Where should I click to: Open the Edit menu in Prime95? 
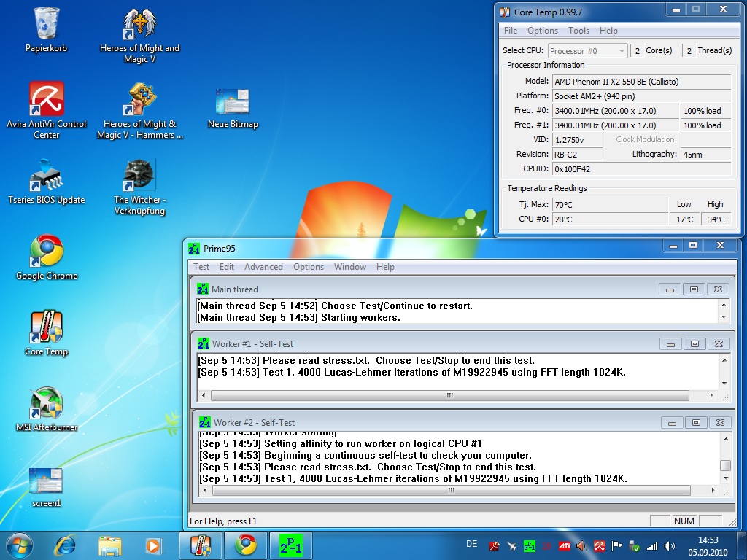point(227,267)
